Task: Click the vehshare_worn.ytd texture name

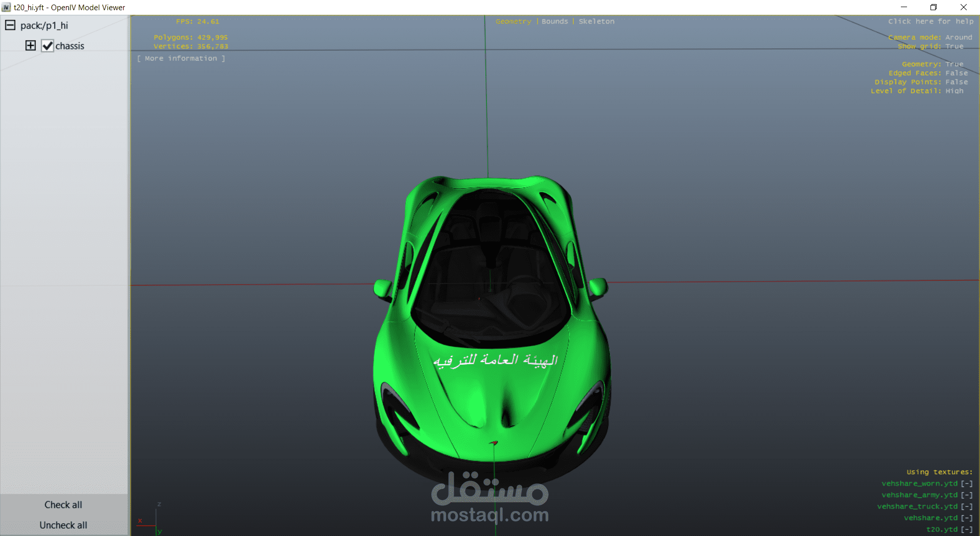Action: pyautogui.click(x=920, y=483)
